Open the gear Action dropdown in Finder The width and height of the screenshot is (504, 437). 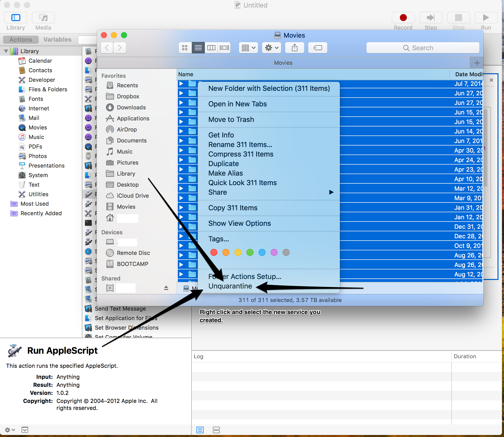pyautogui.click(x=272, y=48)
